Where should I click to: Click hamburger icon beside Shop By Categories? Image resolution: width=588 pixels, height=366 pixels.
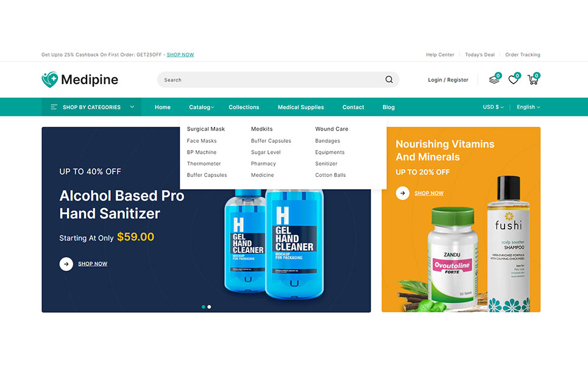point(54,107)
